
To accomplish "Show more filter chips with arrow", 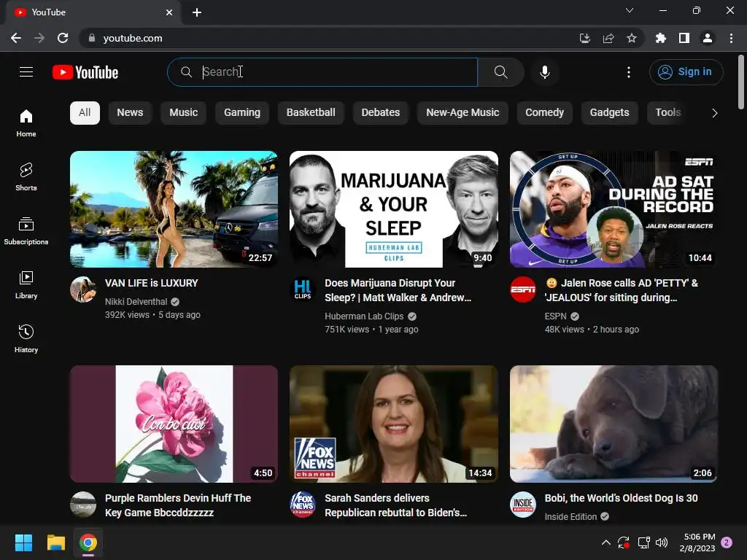I will pyautogui.click(x=714, y=113).
